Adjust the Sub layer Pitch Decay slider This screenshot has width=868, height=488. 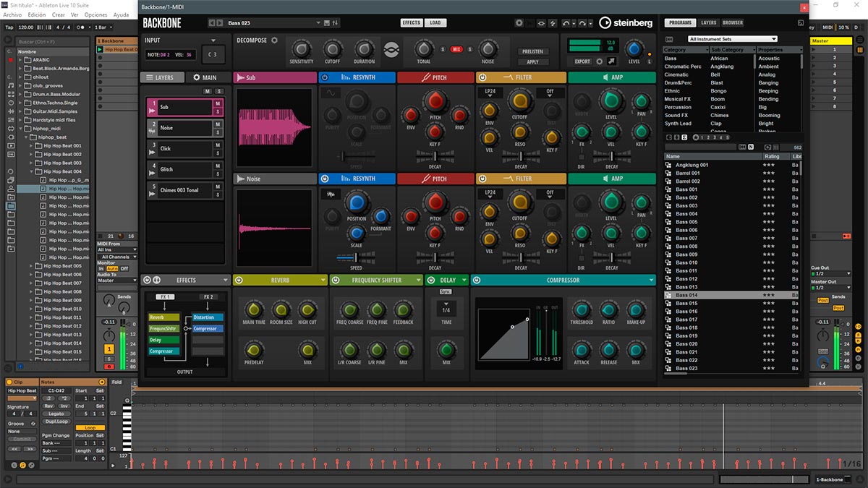pos(435,156)
